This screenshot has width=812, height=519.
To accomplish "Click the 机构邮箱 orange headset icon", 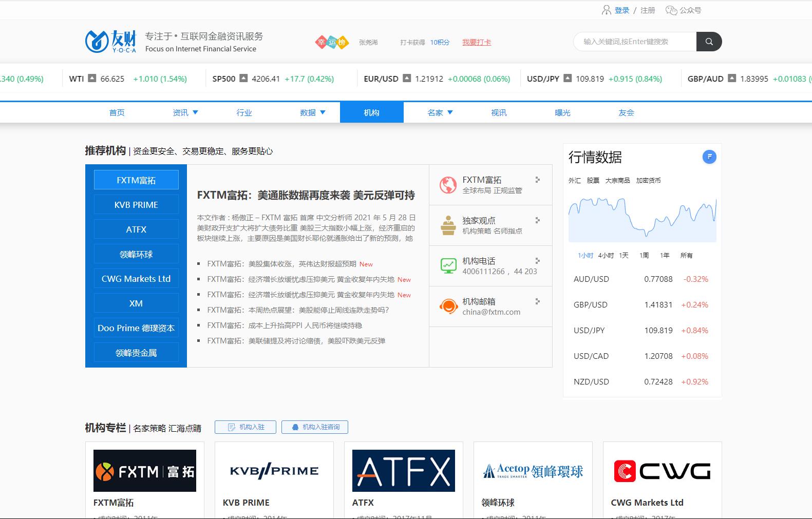I will tap(448, 306).
